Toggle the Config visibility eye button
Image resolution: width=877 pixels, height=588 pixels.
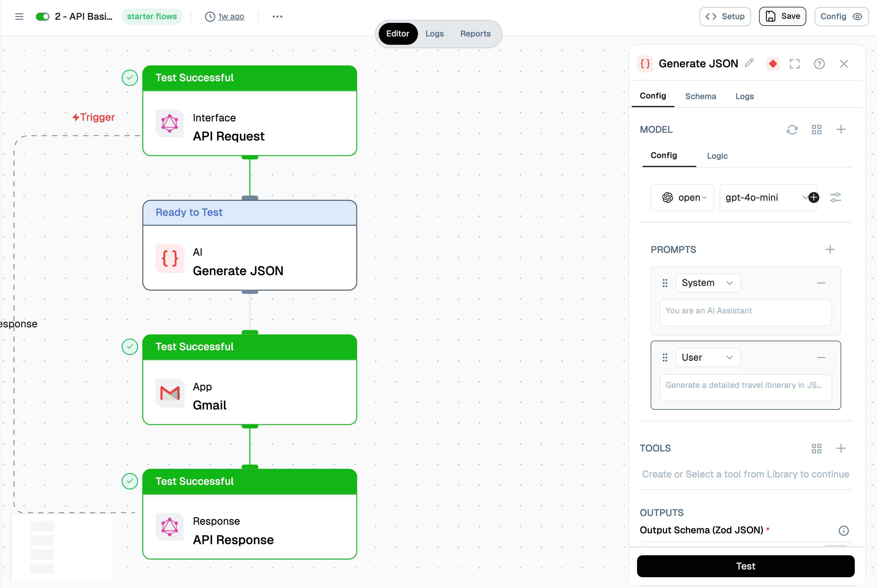[x=841, y=16]
